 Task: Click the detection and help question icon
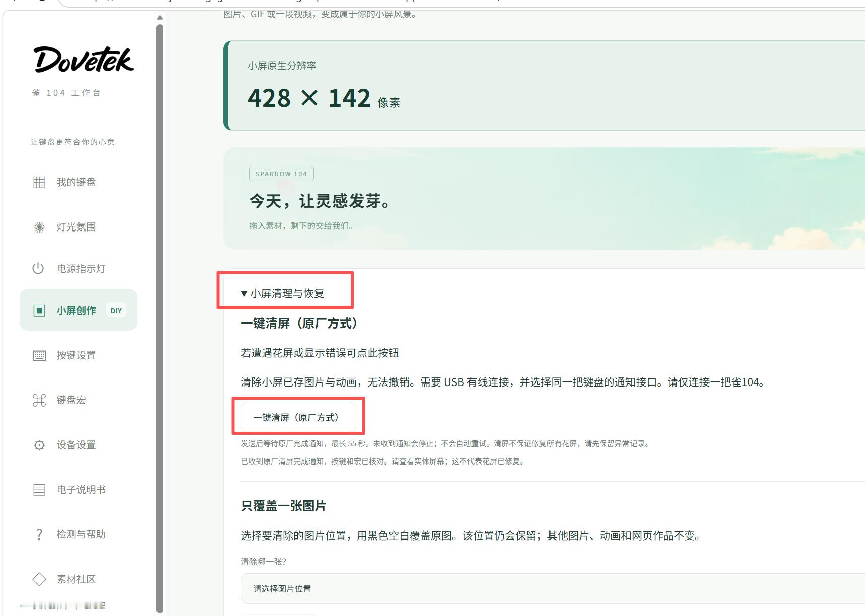tap(39, 534)
